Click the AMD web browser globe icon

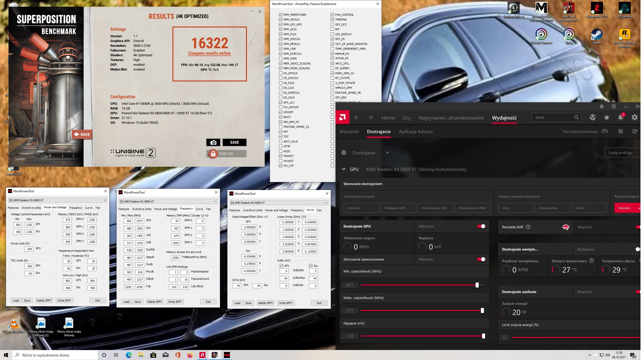click(x=592, y=117)
